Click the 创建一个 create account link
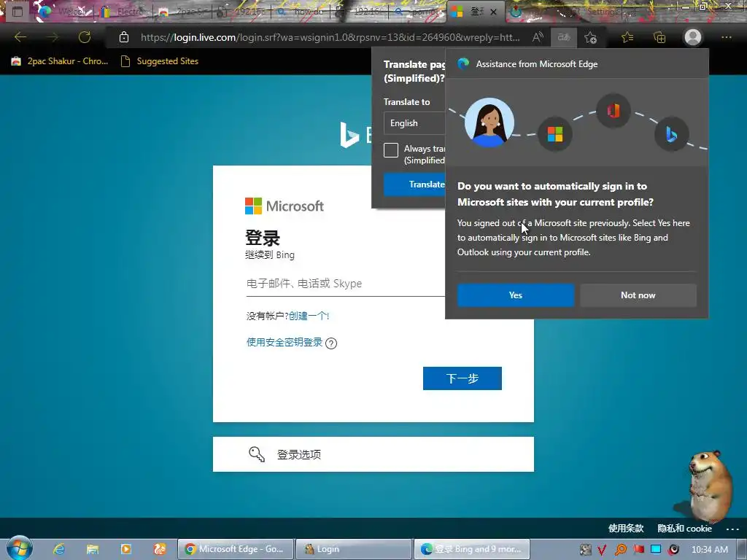Image resolution: width=747 pixels, height=560 pixels. (x=309, y=316)
